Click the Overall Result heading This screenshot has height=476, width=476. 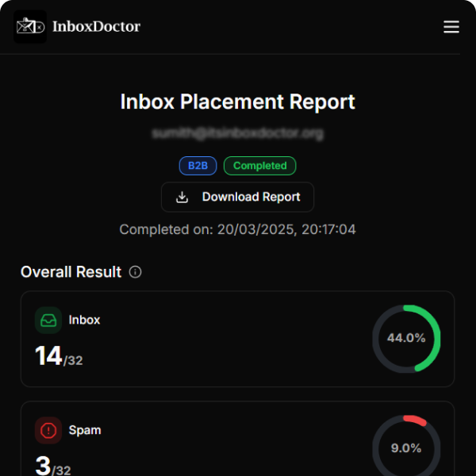tap(71, 271)
